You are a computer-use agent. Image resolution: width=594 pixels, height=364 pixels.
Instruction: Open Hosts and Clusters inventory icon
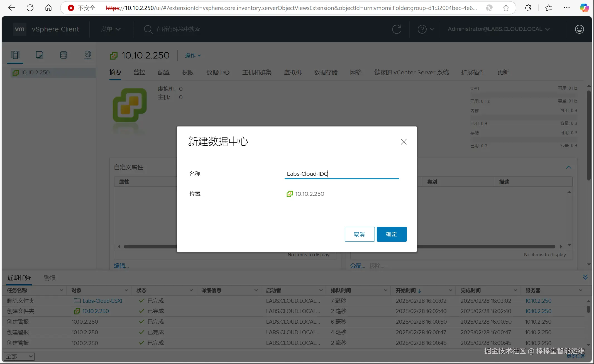[x=15, y=55]
